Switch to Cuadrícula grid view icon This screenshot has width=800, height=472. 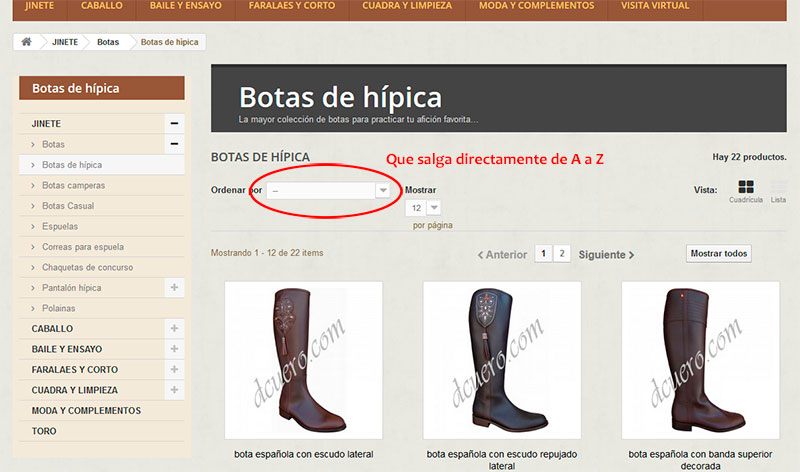click(745, 186)
